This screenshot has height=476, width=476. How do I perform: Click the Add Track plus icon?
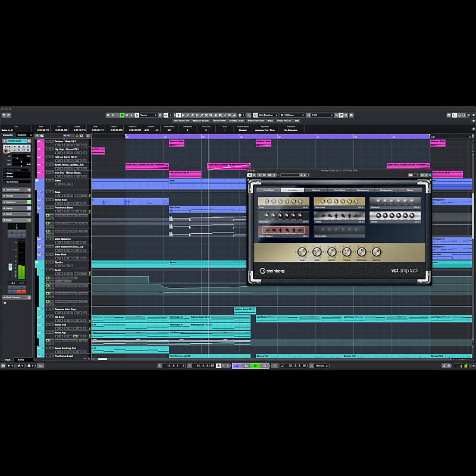click(x=37, y=136)
